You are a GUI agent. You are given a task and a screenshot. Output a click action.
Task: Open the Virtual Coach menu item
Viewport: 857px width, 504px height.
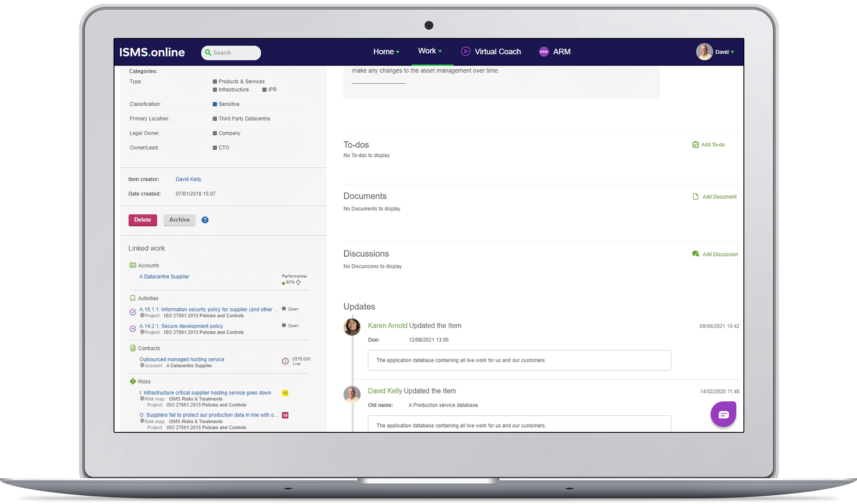click(498, 52)
